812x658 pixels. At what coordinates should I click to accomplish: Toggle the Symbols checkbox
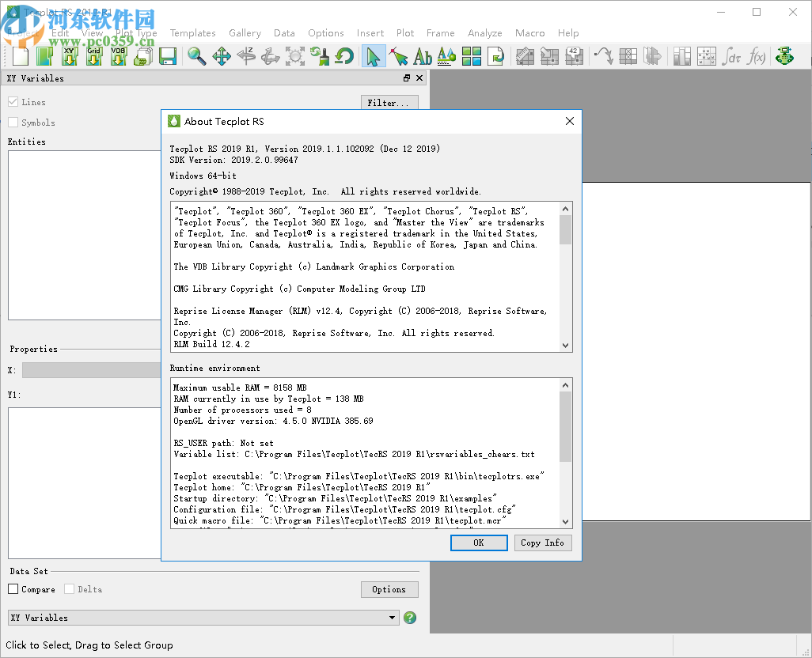click(x=13, y=123)
